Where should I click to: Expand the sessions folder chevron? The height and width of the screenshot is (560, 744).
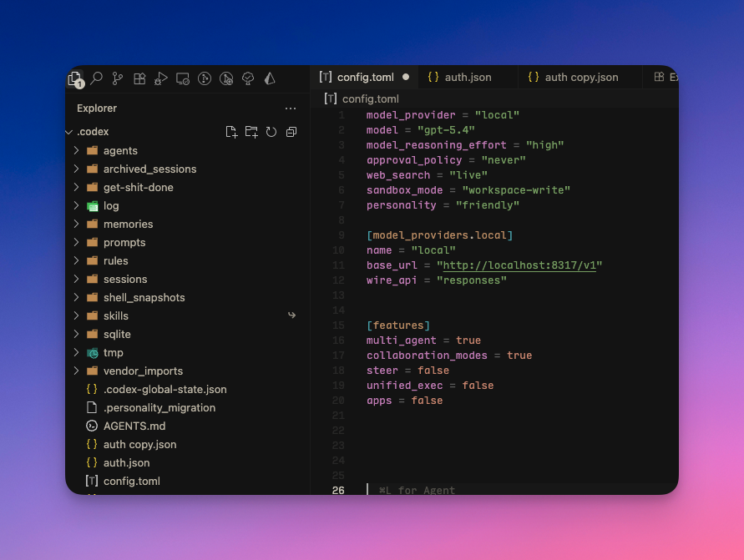pyautogui.click(x=76, y=279)
